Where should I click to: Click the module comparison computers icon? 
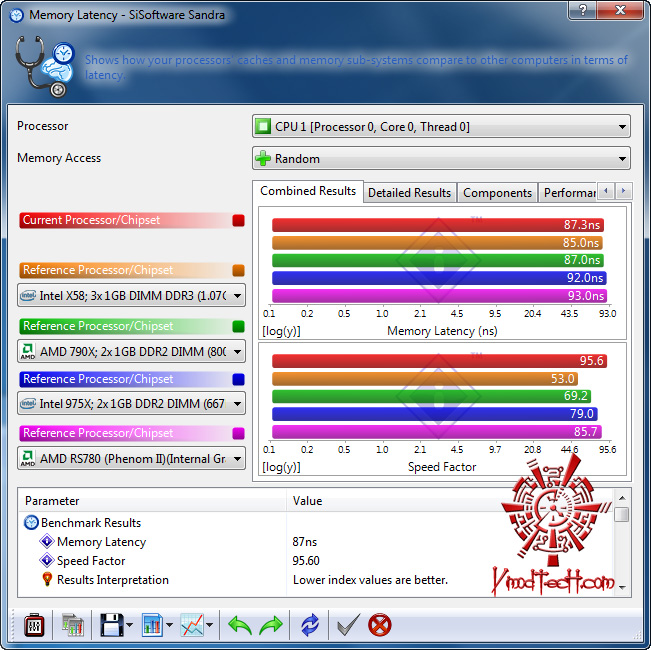pos(73,625)
